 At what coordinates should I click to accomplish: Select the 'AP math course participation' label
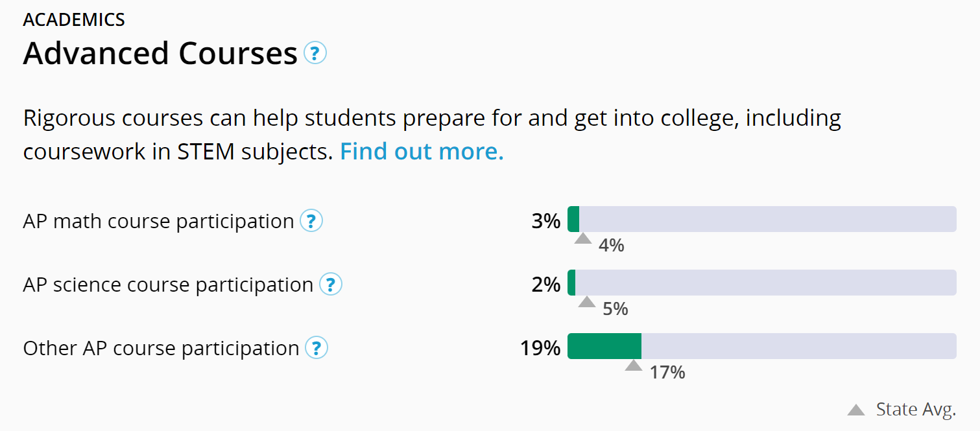coord(158,222)
